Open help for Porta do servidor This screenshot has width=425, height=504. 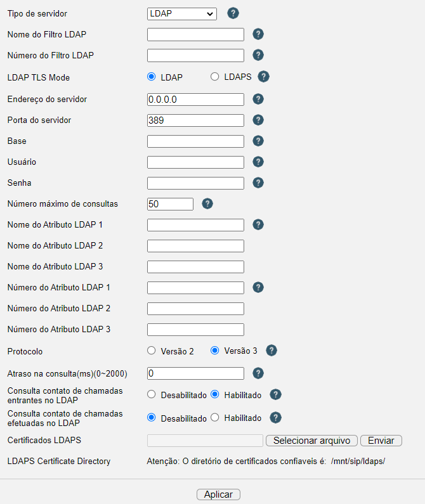(x=258, y=120)
